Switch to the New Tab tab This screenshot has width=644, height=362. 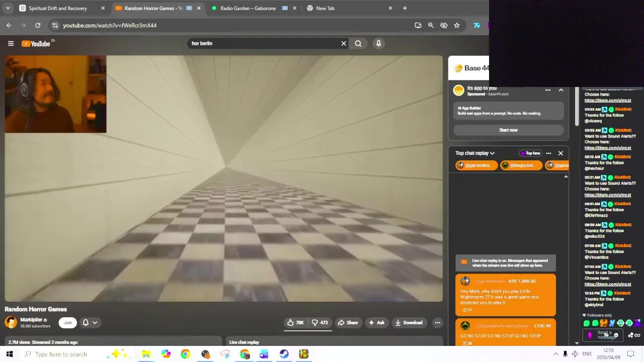(x=325, y=8)
